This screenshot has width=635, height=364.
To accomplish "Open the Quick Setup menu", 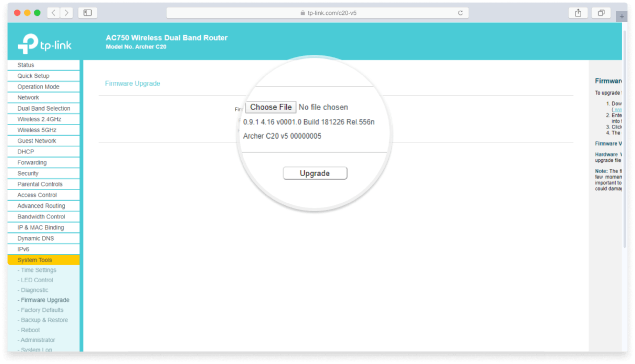I will pos(44,76).
